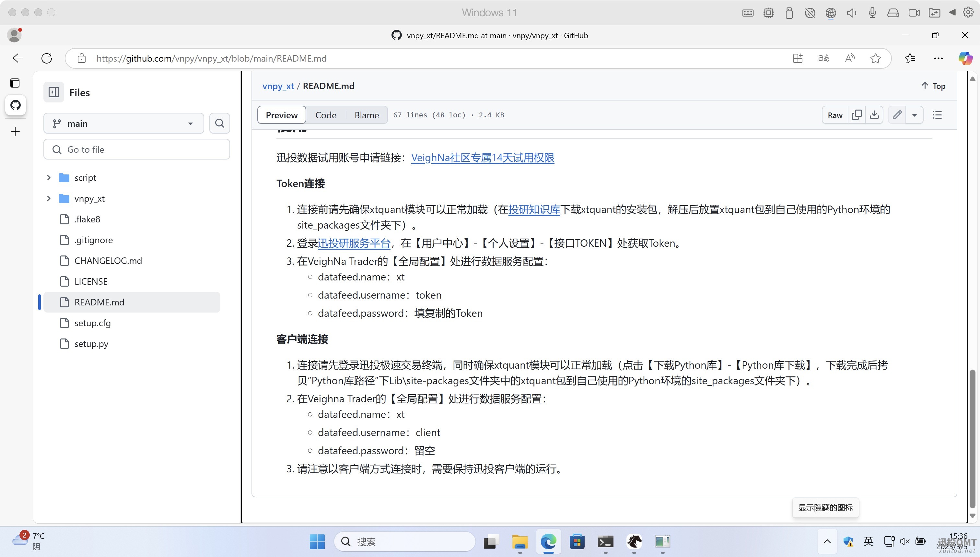Open Task View from taskbar

point(491,541)
